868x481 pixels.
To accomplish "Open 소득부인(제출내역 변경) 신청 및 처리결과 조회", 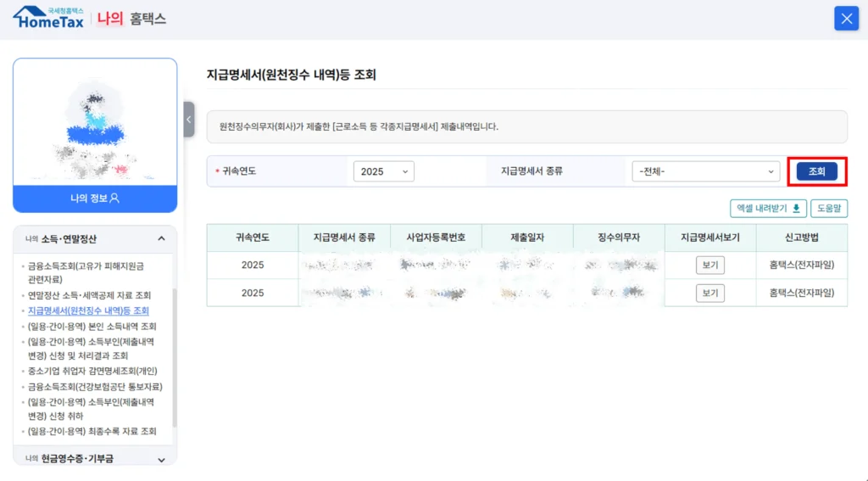I will pos(91,349).
